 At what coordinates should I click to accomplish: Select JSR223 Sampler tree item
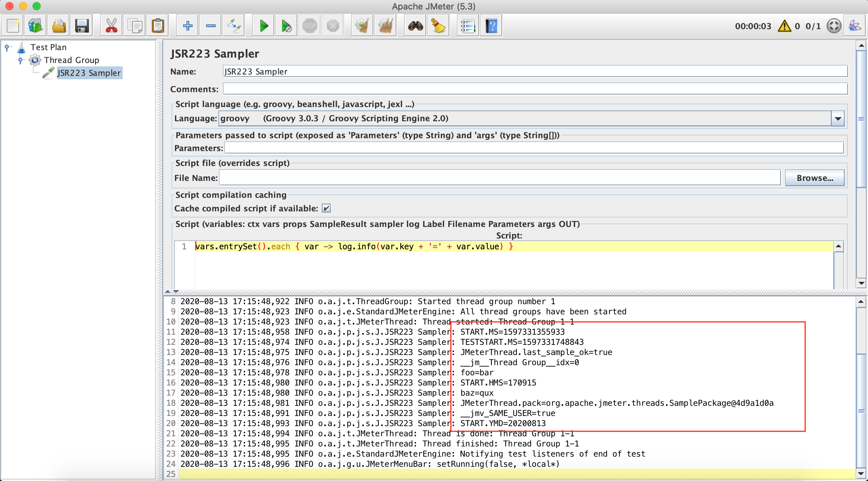coord(89,73)
